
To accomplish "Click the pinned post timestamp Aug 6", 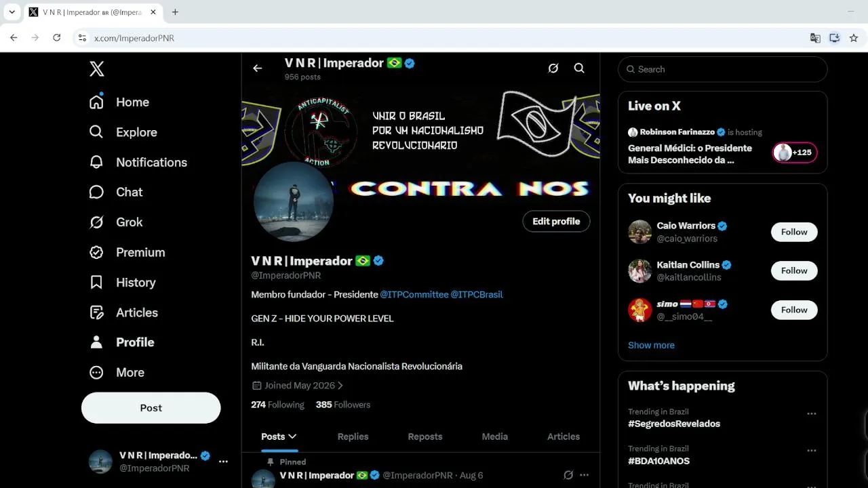I will [471, 475].
